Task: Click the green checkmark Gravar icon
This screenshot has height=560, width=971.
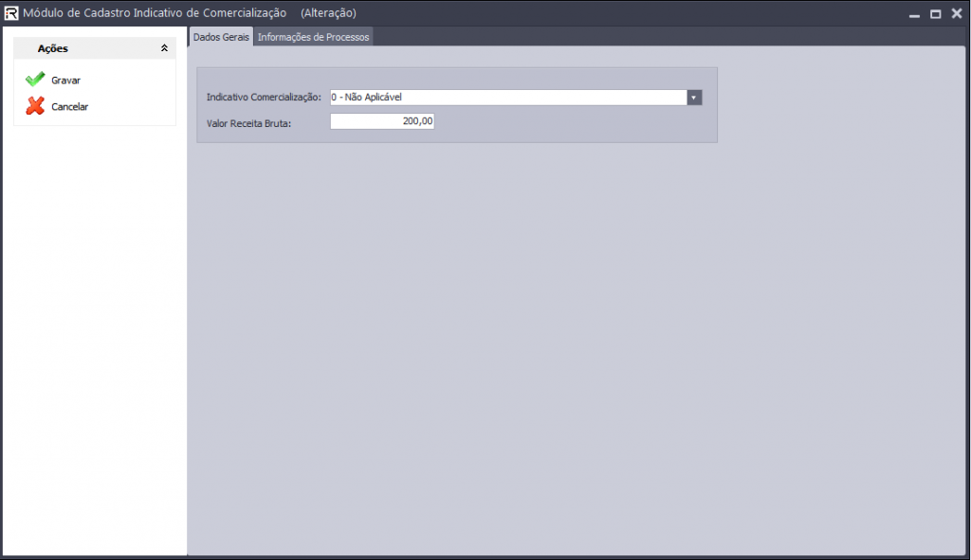Action: pyautogui.click(x=35, y=80)
